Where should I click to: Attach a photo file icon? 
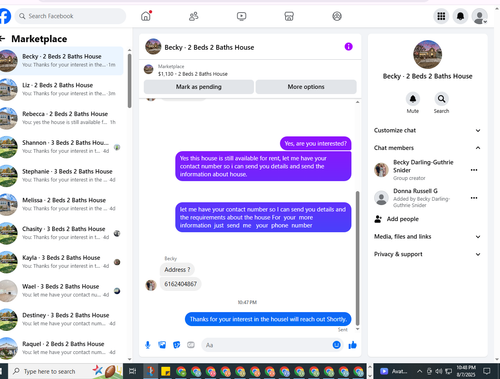[x=162, y=345]
